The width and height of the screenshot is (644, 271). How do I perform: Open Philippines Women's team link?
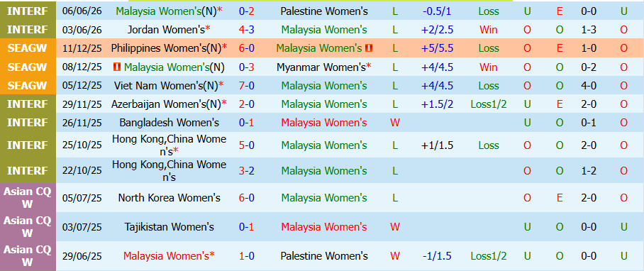click(x=166, y=48)
